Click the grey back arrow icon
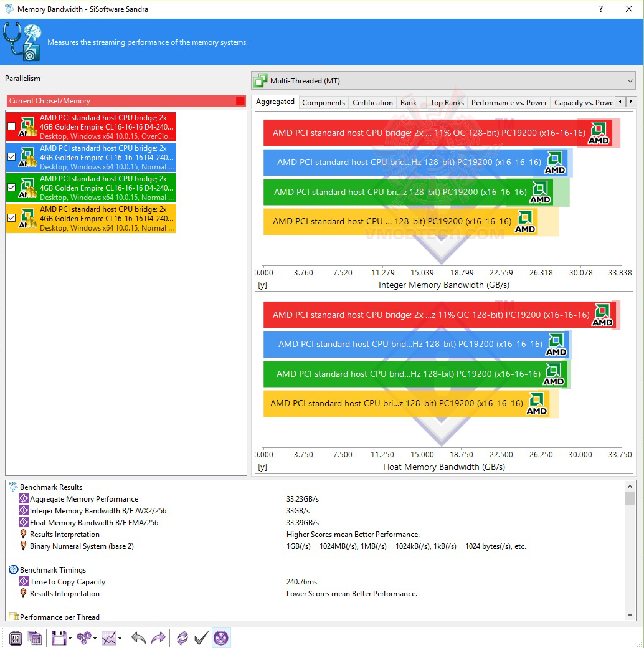Image resolution: width=644 pixels, height=648 pixels. pyautogui.click(x=139, y=638)
